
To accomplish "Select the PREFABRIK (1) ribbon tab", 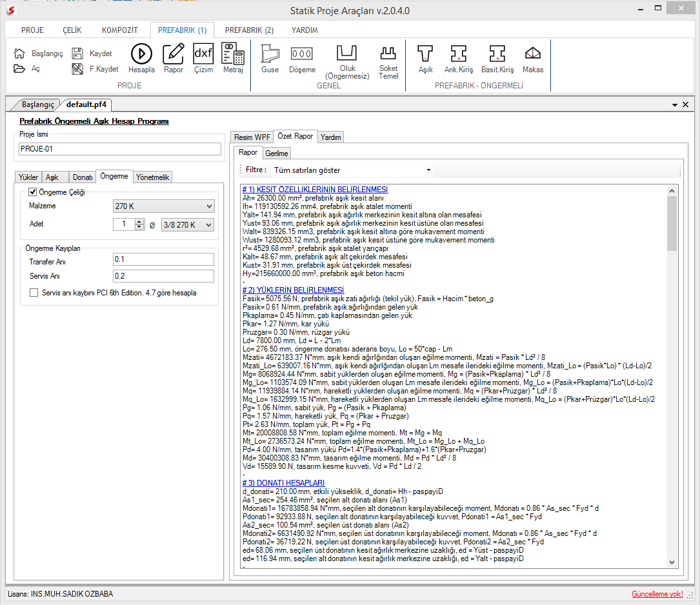I will tap(182, 30).
